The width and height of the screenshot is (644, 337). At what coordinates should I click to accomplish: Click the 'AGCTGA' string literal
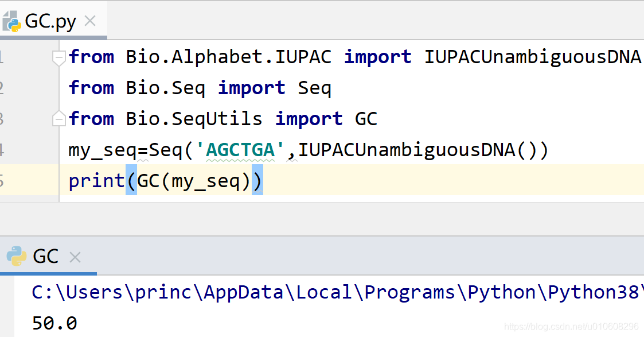click(x=240, y=149)
